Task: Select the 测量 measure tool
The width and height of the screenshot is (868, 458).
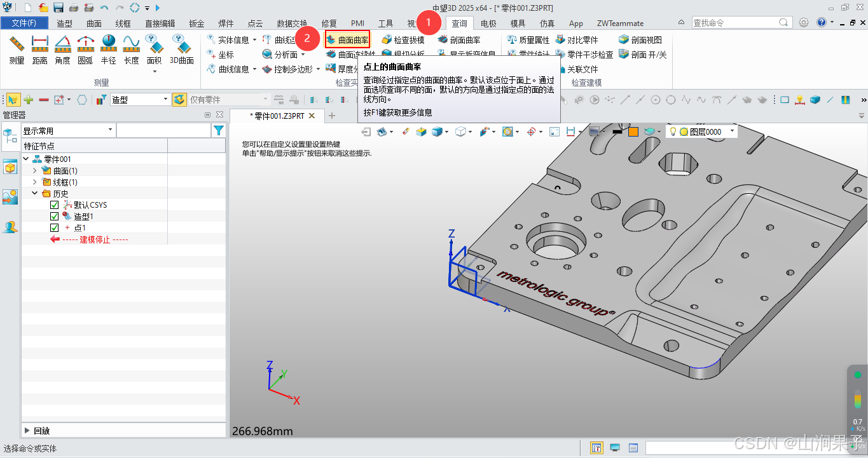Action: [x=17, y=50]
